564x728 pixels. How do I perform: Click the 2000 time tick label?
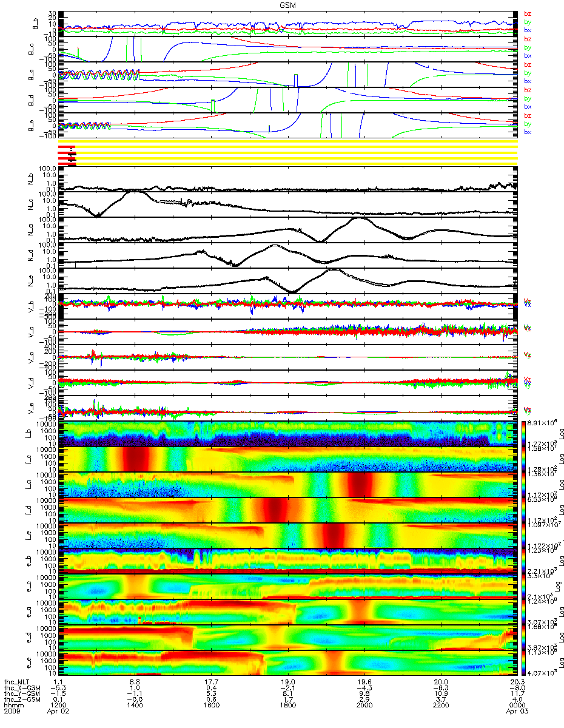point(364,706)
